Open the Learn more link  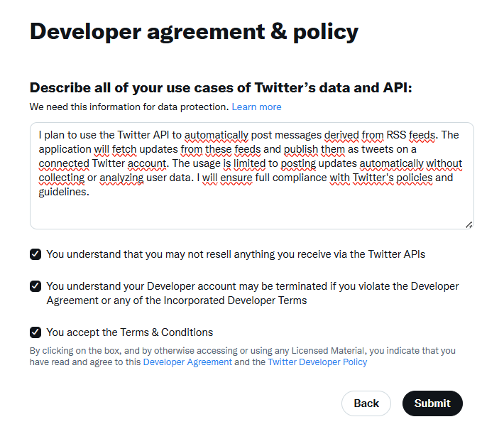256,107
